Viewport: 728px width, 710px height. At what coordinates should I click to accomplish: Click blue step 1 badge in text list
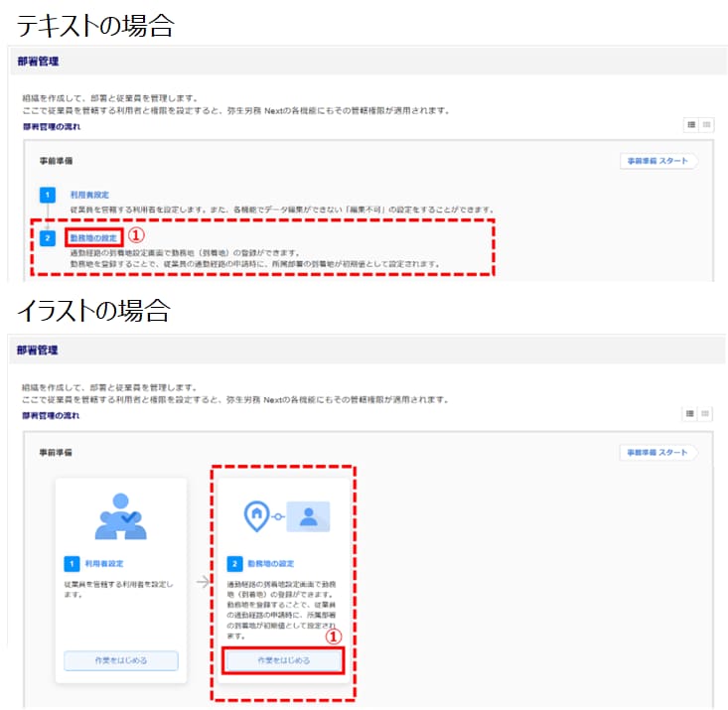coord(47,196)
